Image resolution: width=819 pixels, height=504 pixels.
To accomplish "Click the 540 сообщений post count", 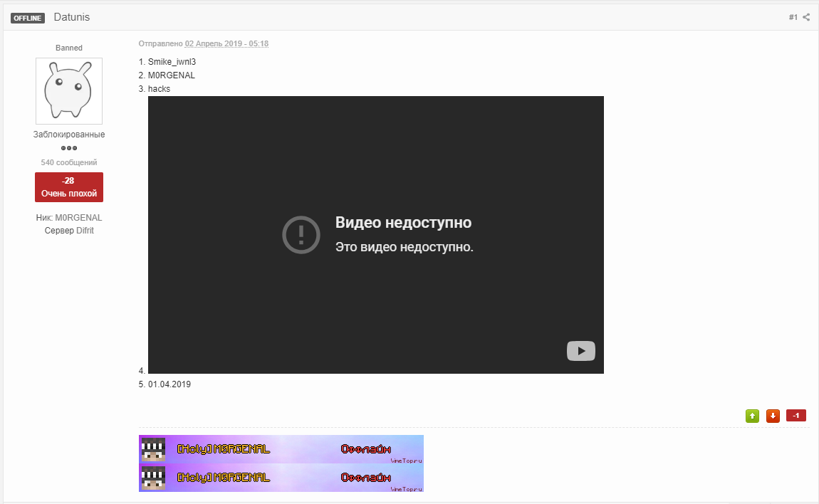I will tap(69, 162).
